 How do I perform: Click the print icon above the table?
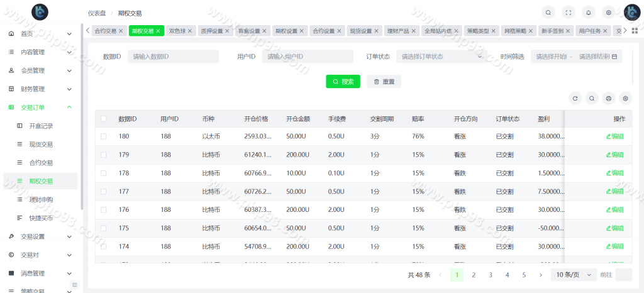608,98
